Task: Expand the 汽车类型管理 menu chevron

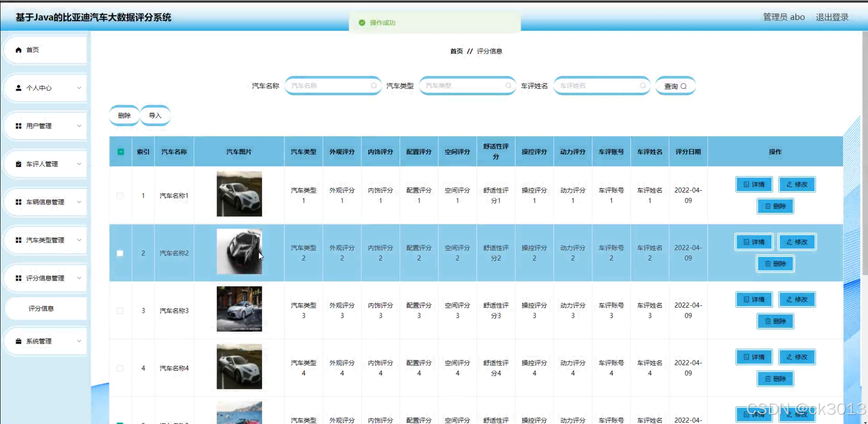Action: coord(79,240)
